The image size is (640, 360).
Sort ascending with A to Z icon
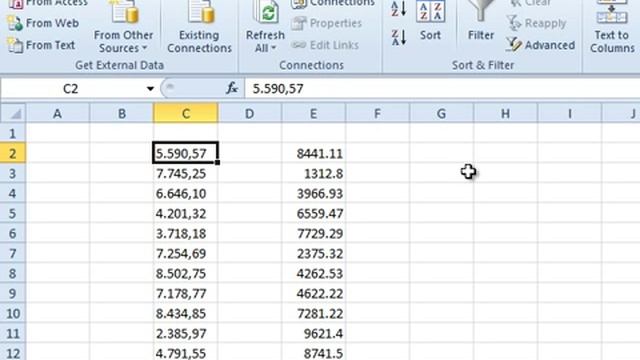point(398,8)
